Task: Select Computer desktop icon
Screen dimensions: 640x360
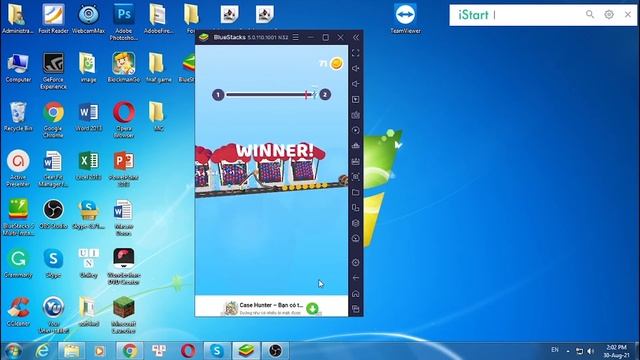Action: [x=18, y=67]
